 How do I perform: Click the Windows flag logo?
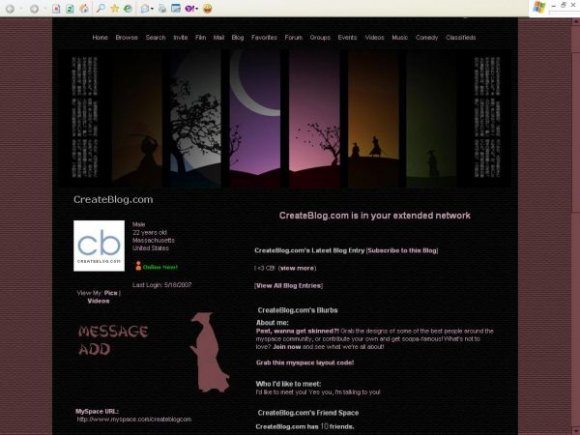pos(539,7)
